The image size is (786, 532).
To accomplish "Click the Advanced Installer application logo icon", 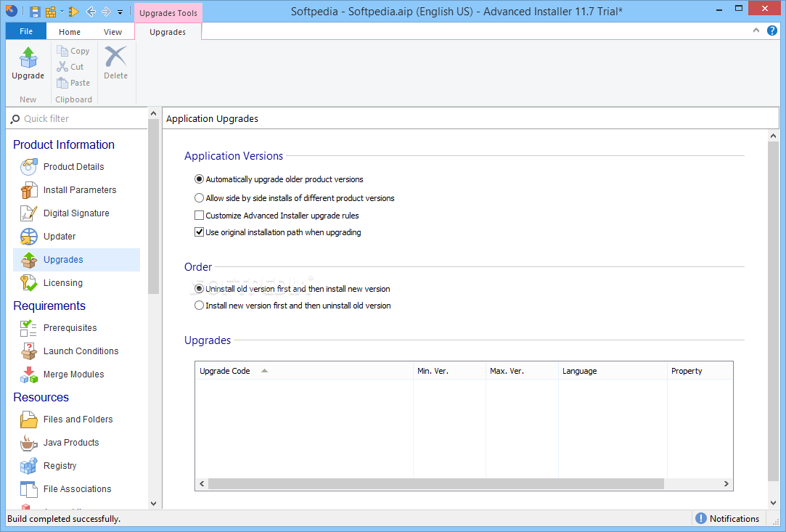I will (x=11, y=11).
